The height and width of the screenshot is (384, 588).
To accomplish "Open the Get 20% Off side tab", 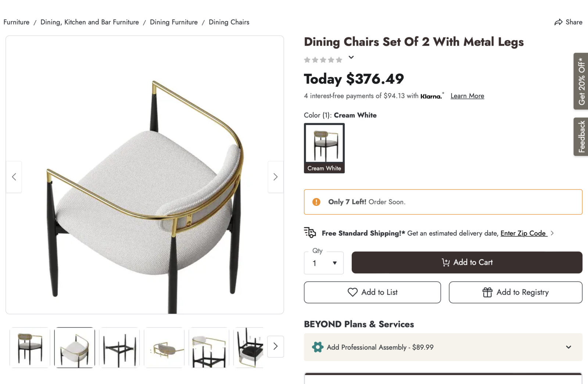I will coord(581,81).
